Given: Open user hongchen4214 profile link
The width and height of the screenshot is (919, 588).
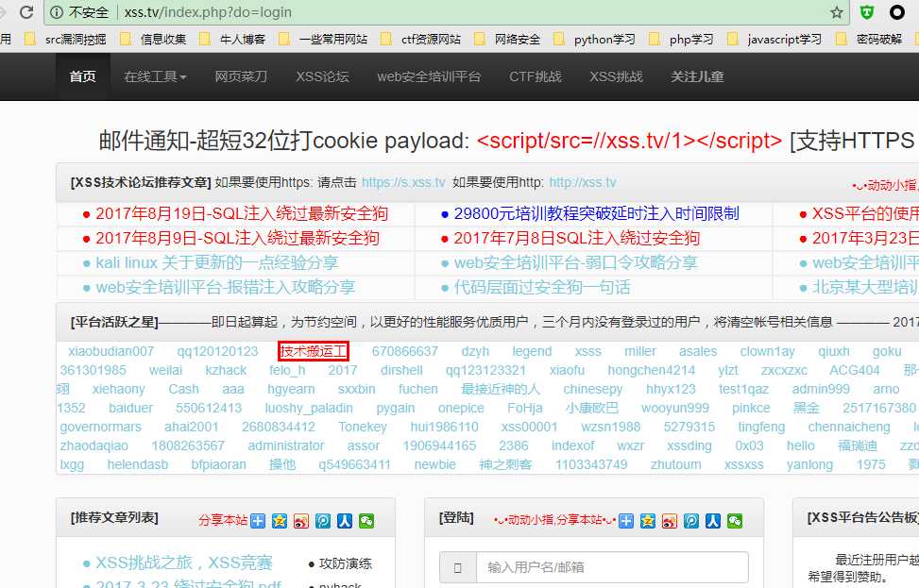Looking at the screenshot, I should click(651, 370).
